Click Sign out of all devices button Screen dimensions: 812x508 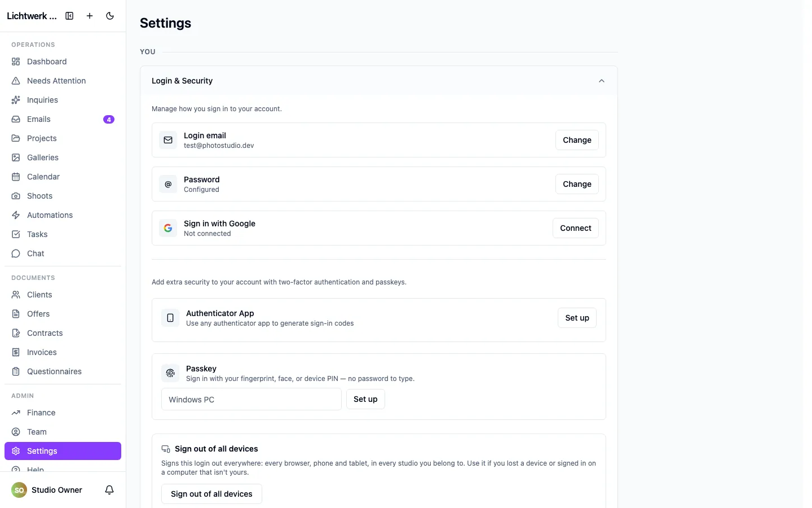pos(211,494)
